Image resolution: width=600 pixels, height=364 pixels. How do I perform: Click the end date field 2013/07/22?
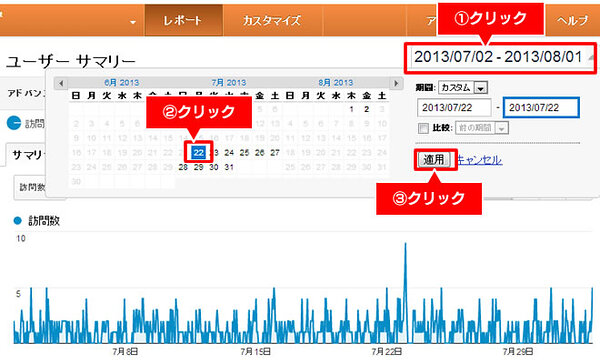[541, 108]
